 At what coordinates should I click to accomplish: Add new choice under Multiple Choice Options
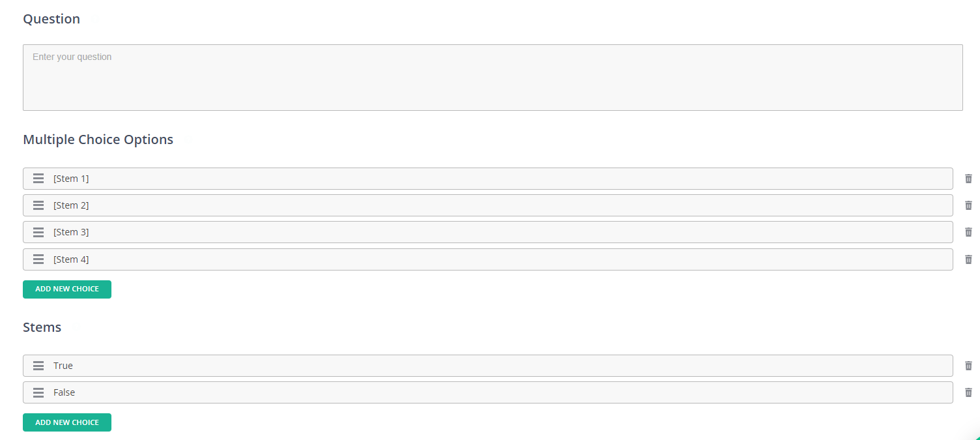[x=67, y=289]
